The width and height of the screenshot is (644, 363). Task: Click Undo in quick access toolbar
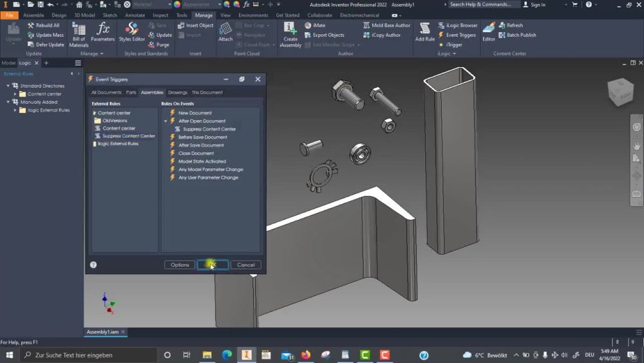pyautogui.click(x=50, y=5)
